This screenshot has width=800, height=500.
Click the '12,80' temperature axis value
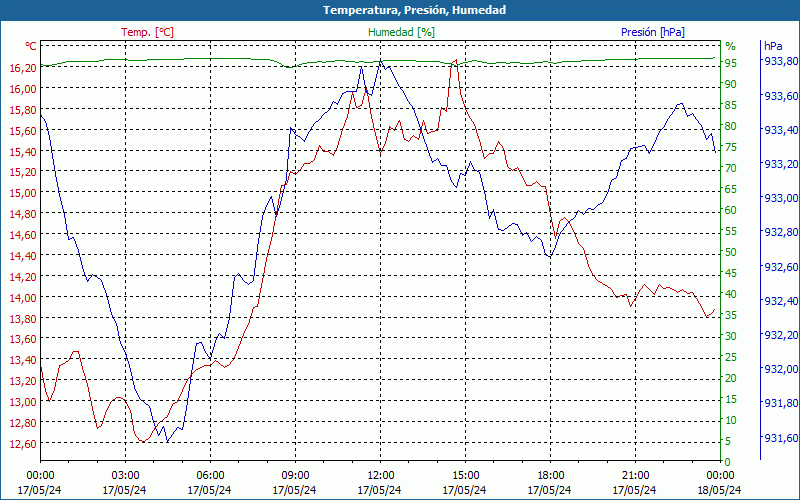tap(23, 422)
